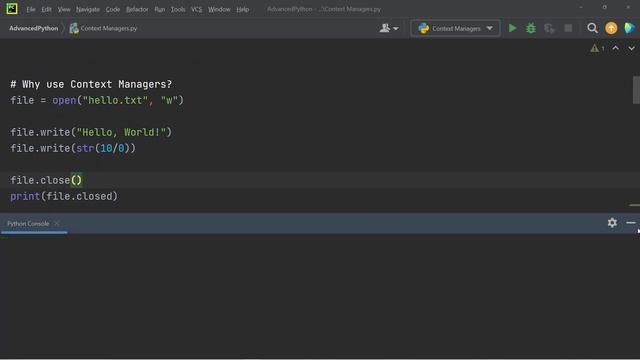640x360 pixels.
Task: Hide the Python Console panel
Action: 631,223
